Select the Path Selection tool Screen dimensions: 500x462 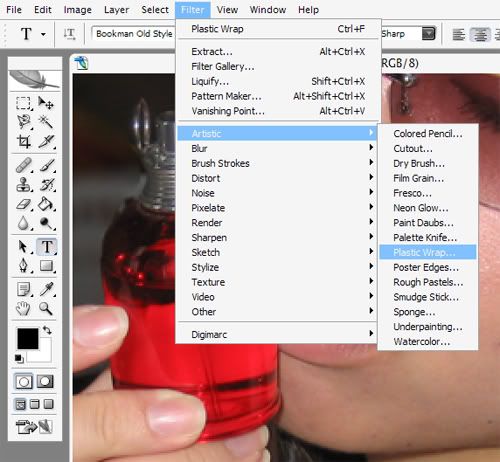click(24, 247)
